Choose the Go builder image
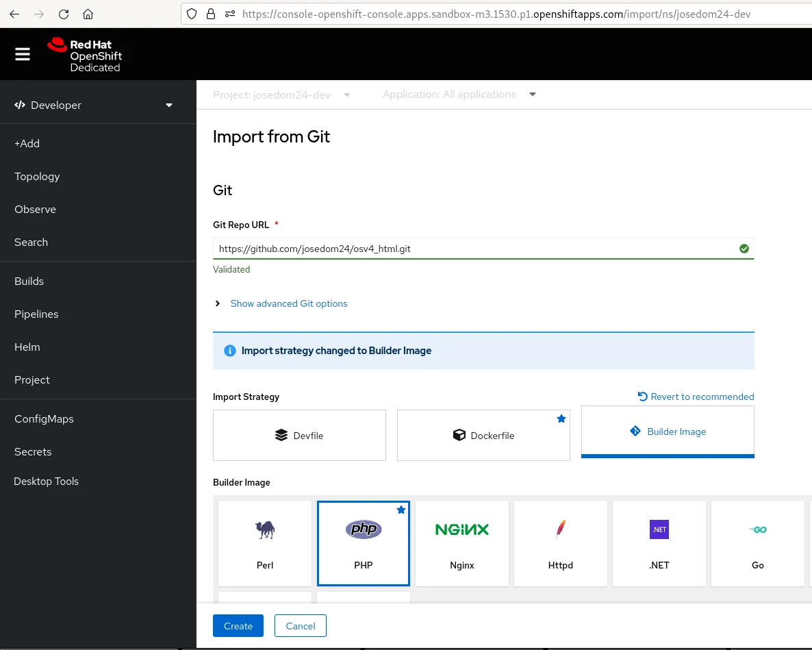 [757, 543]
